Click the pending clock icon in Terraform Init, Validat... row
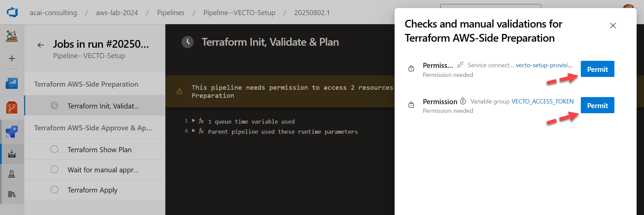 pyautogui.click(x=54, y=105)
